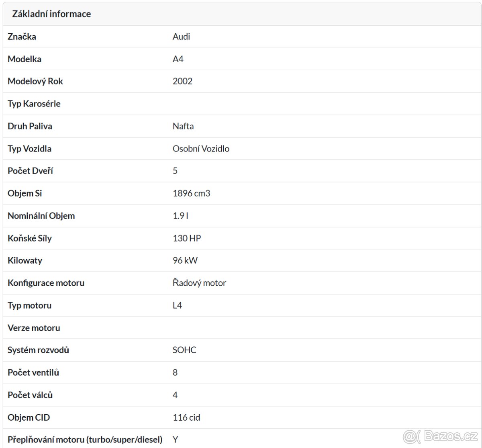The height and width of the screenshot is (448, 482).
Task: Select the 1896 cm3 displacement value
Action: click(x=191, y=193)
